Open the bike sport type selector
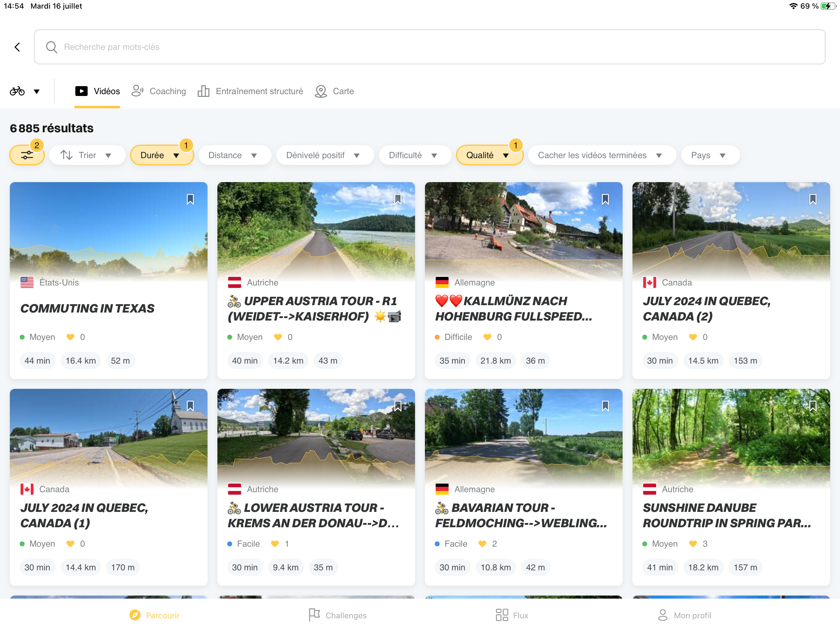The height and width of the screenshot is (630, 840). 25,91
